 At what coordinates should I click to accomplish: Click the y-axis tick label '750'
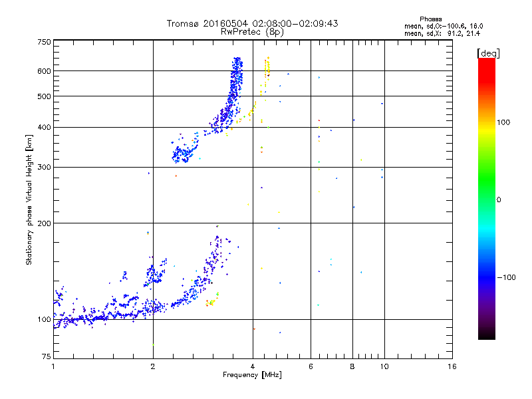[44, 42]
